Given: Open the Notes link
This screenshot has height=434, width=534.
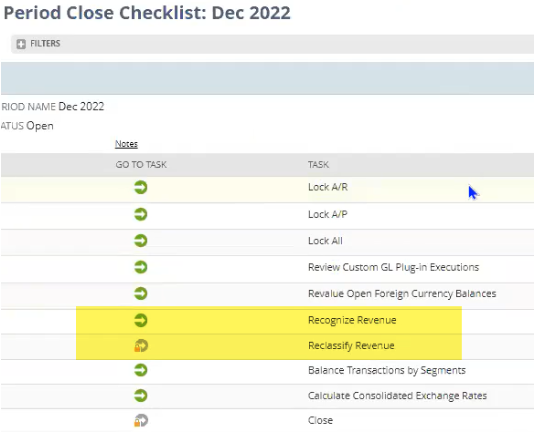Looking at the screenshot, I should 126,144.
